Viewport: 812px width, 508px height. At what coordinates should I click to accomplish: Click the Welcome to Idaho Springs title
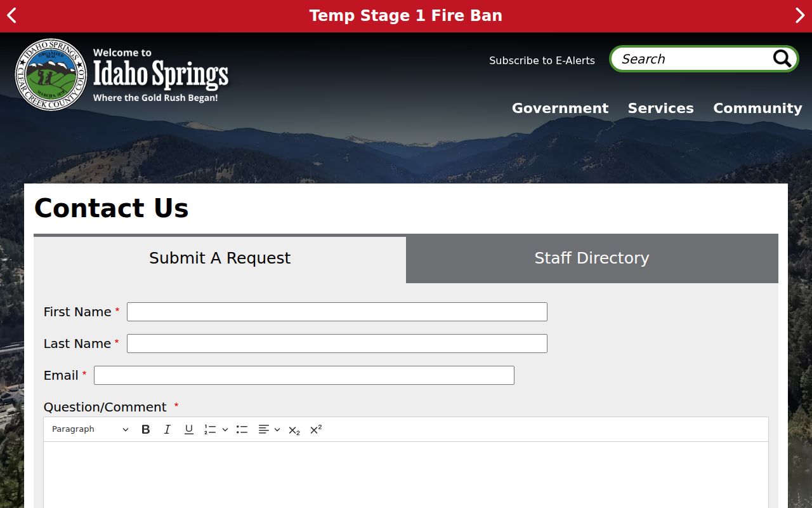[160, 74]
